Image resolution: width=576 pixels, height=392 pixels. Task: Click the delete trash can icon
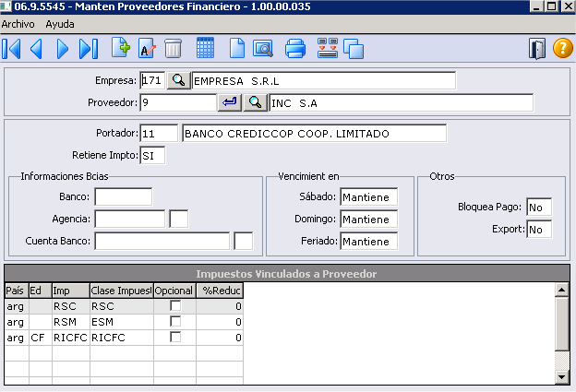pyautogui.click(x=173, y=49)
